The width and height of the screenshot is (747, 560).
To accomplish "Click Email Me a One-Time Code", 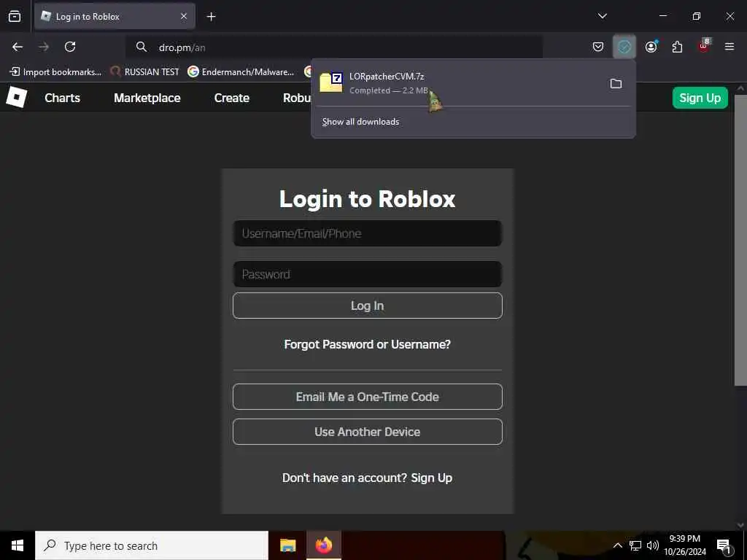I will [x=368, y=397].
